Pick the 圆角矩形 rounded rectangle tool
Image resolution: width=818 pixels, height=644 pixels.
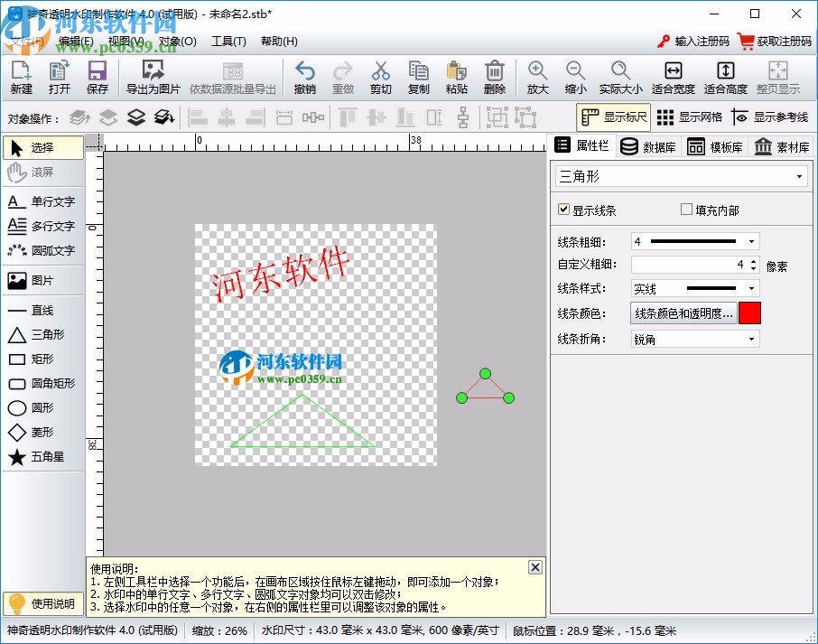point(43,384)
